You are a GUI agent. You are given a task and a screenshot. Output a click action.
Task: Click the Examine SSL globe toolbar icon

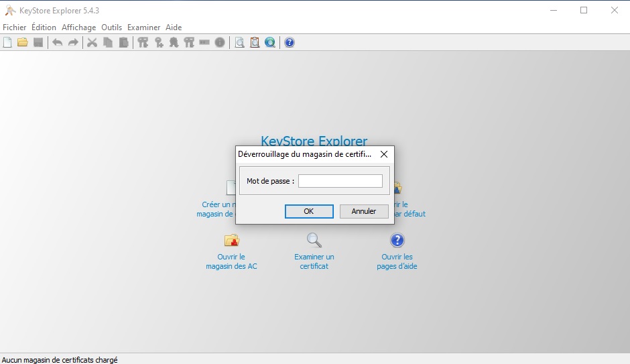(270, 42)
